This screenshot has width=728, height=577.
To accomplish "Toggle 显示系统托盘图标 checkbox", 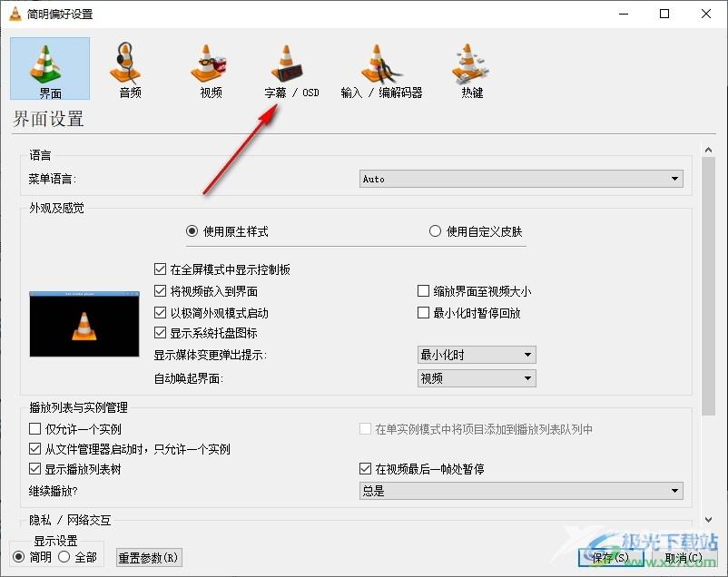I will (x=160, y=333).
